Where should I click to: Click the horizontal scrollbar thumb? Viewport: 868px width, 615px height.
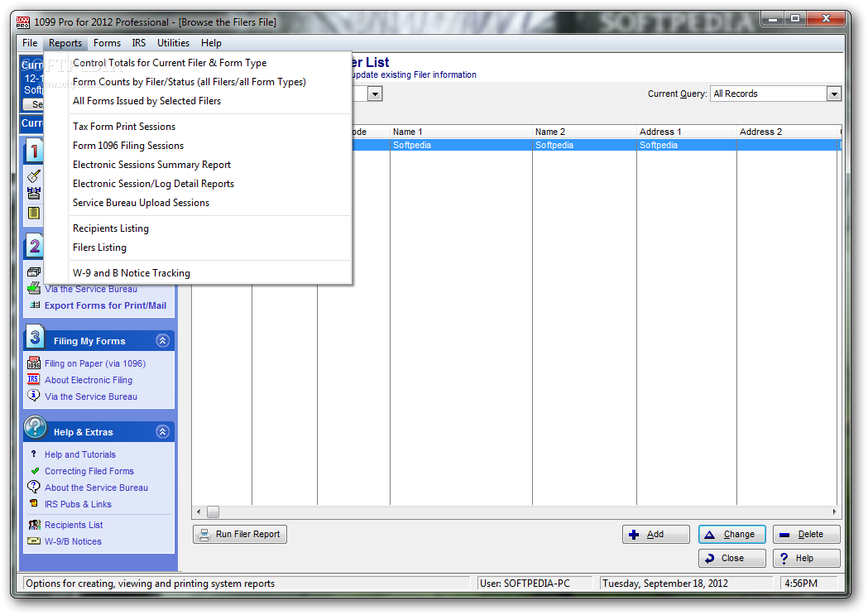coord(213,512)
